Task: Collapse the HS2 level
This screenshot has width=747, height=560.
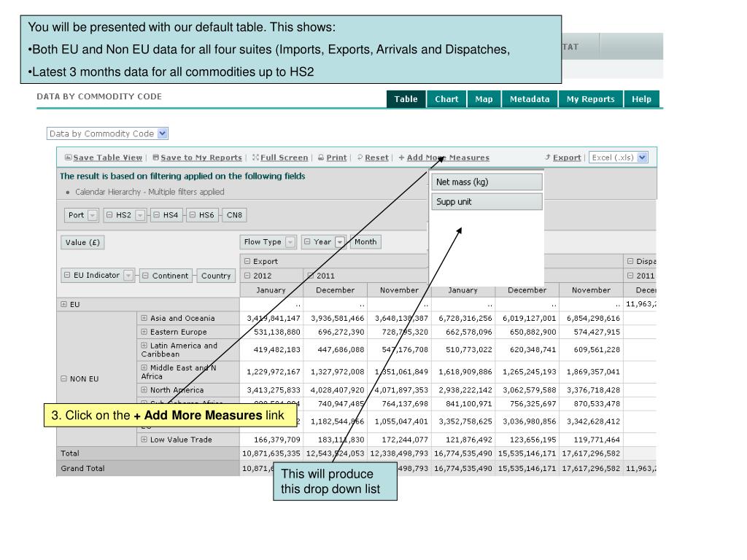Action: 109,215
